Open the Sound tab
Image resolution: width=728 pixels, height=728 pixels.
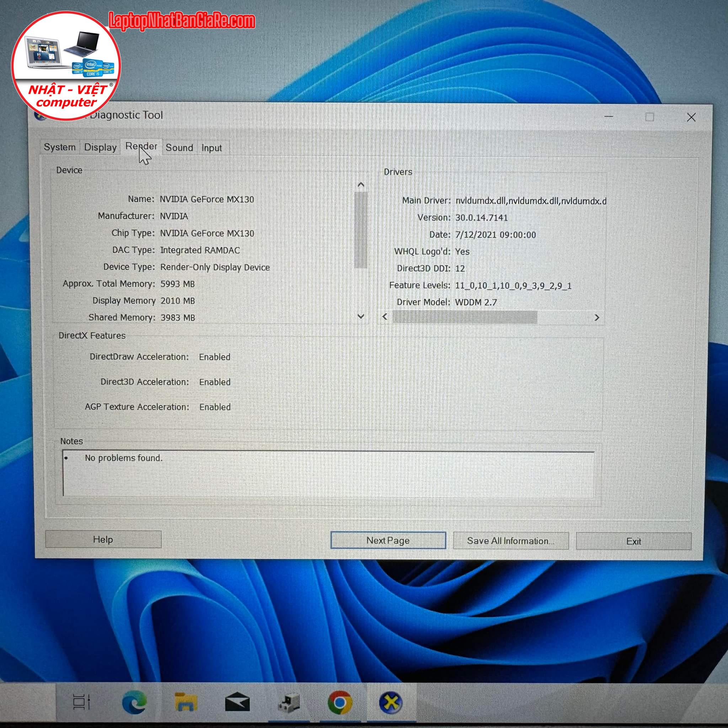pos(180,148)
